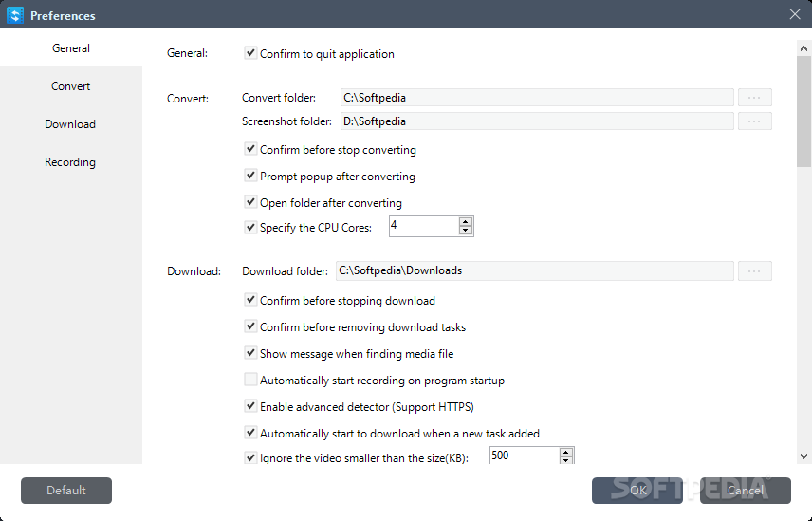Confirm settings with OK button
Image resolution: width=812 pixels, height=521 pixels.
pos(637,491)
